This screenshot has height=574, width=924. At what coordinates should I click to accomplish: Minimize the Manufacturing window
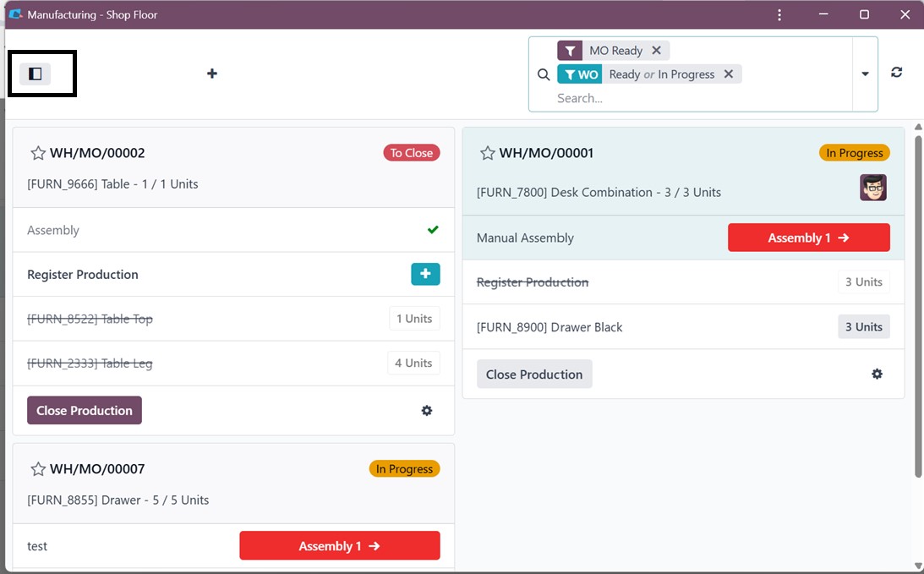pyautogui.click(x=823, y=14)
